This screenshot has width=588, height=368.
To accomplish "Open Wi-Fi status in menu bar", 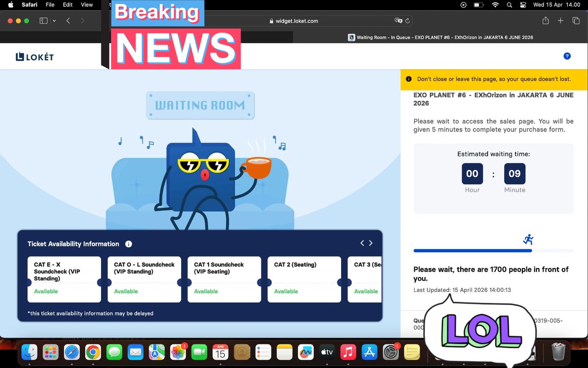I will 495,5.
